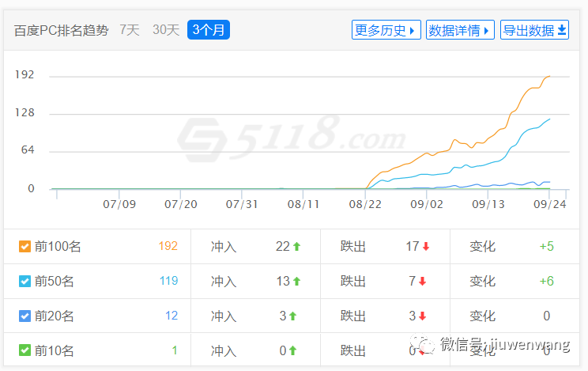Click red down arrow in 前100名 row
Viewport: 588px width, 371px height.
click(x=426, y=247)
